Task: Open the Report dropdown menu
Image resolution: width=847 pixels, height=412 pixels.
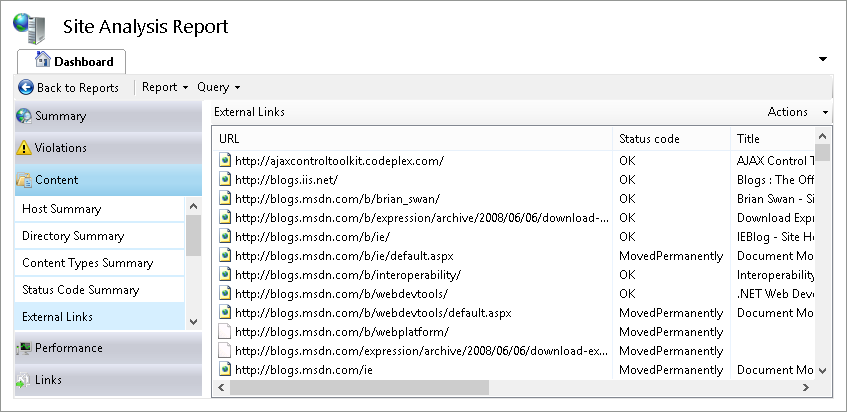Action: click(165, 88)
